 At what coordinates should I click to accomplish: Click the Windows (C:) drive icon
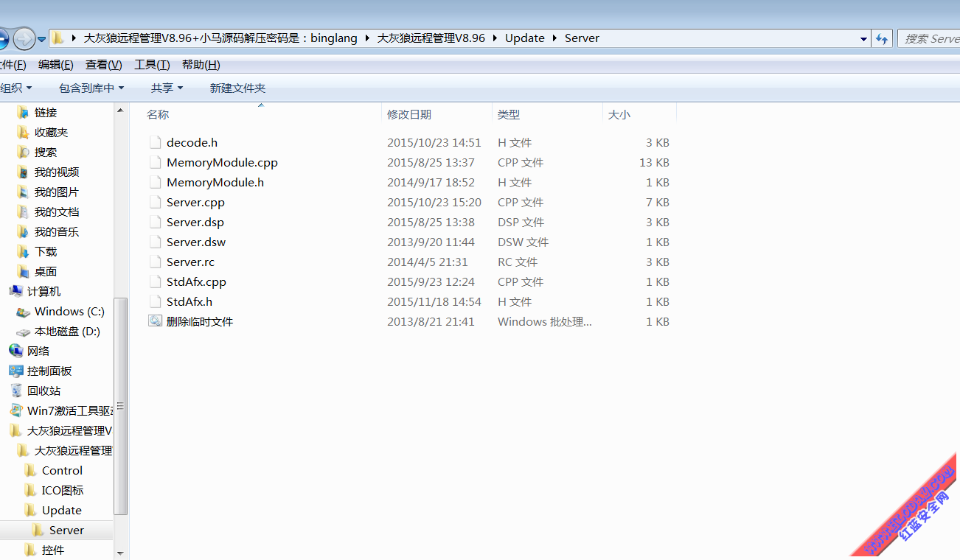tap(23, 311)
